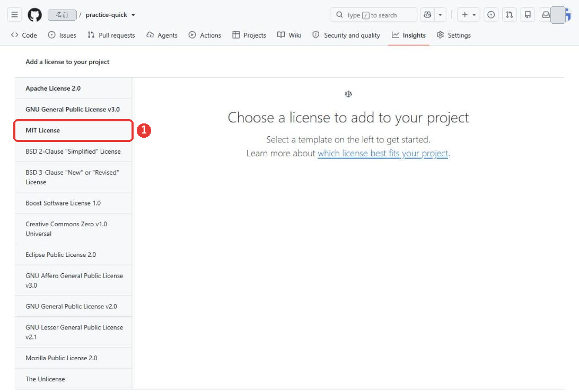The width and height of the screenshot is (579, 392).
Task: Open pull requests icon in header
Action: [509, 15]
